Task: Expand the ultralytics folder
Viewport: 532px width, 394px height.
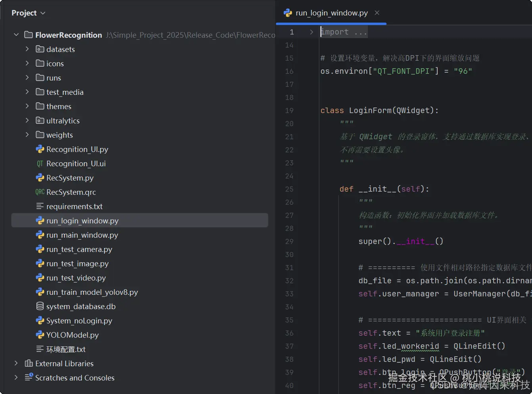Action: coord(27,121)
